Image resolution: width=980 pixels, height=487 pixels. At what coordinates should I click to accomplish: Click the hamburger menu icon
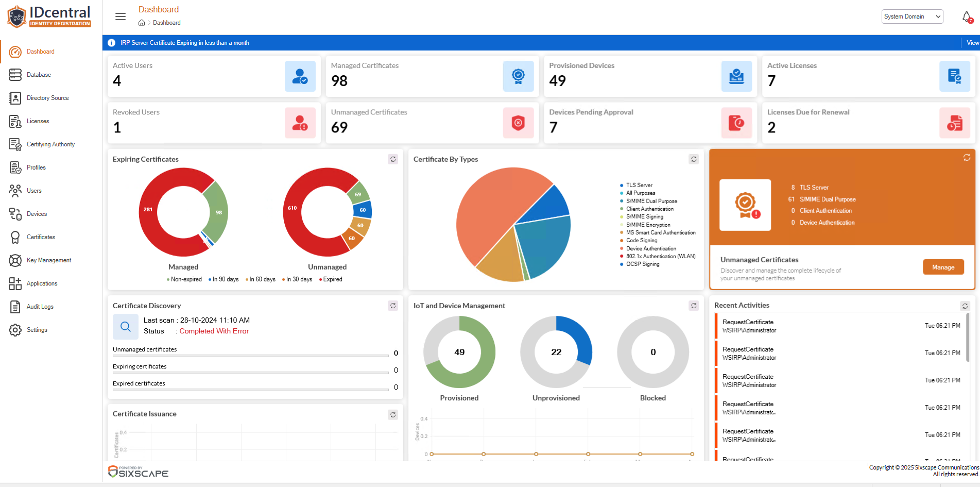121,16
